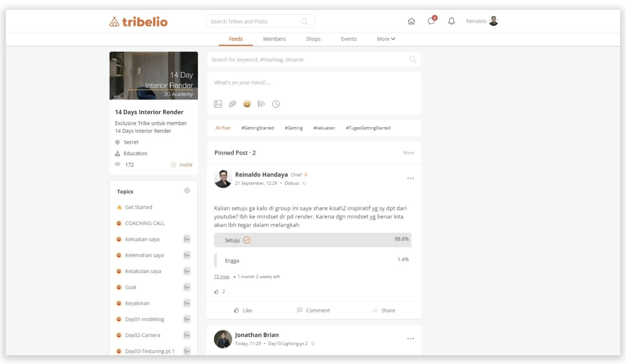Click the members count icon beside 172
This screenshot has height=364, width=626.
point(117,164)
